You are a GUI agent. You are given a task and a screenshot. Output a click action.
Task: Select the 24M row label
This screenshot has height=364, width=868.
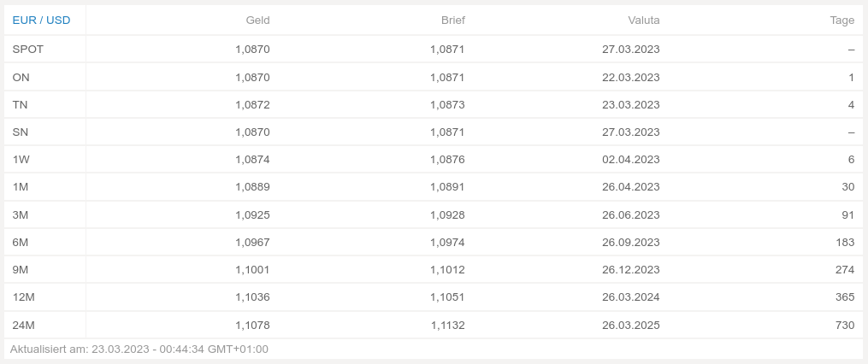click(24, 325)
